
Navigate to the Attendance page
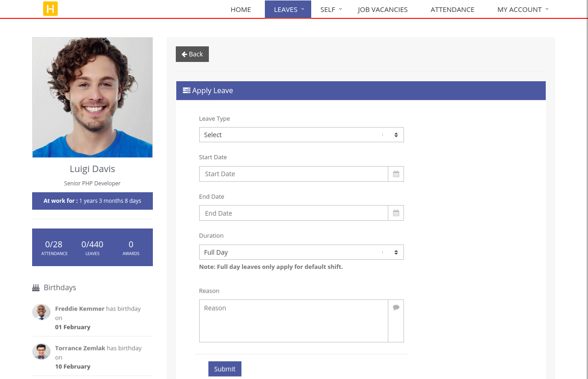(x=452, y=10)
